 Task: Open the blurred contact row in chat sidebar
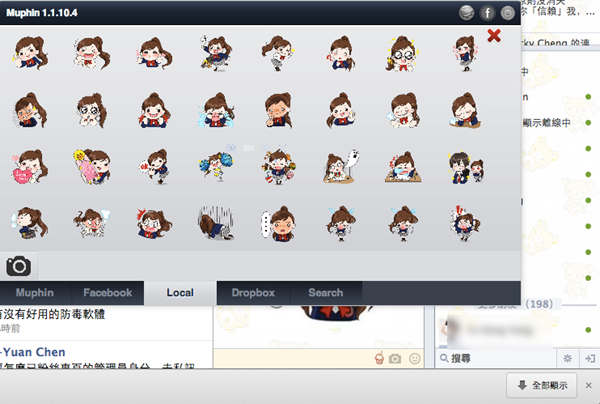click(x=517, y=330)
